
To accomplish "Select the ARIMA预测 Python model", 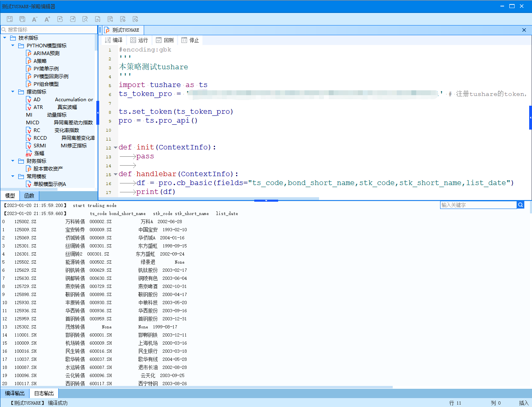I will coord(43,53).
